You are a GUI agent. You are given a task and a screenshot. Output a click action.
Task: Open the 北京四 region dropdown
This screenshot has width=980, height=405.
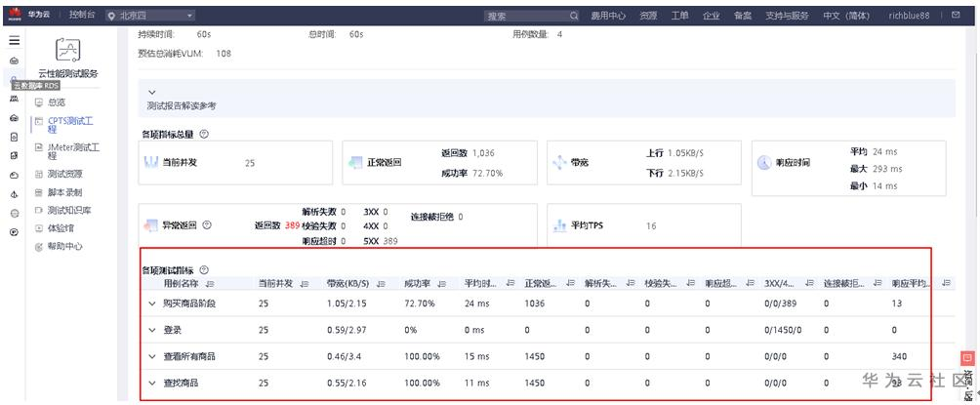pos(150,16)
